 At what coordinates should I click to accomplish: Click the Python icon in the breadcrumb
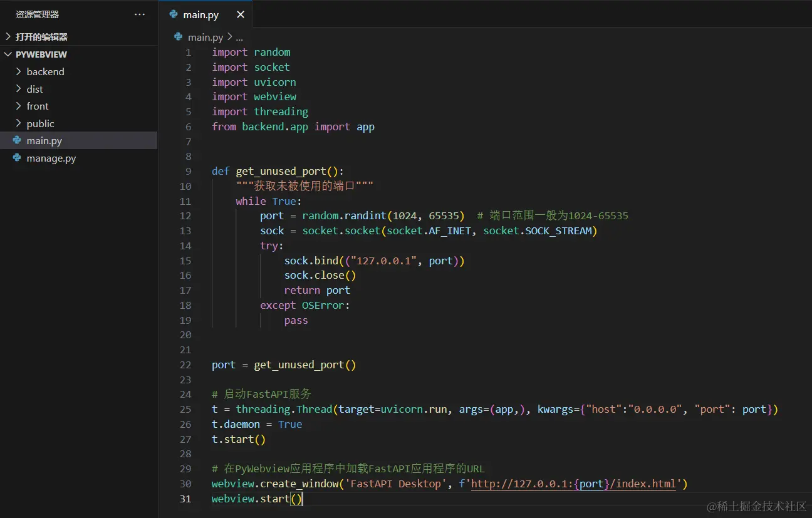tap(179, 37)
